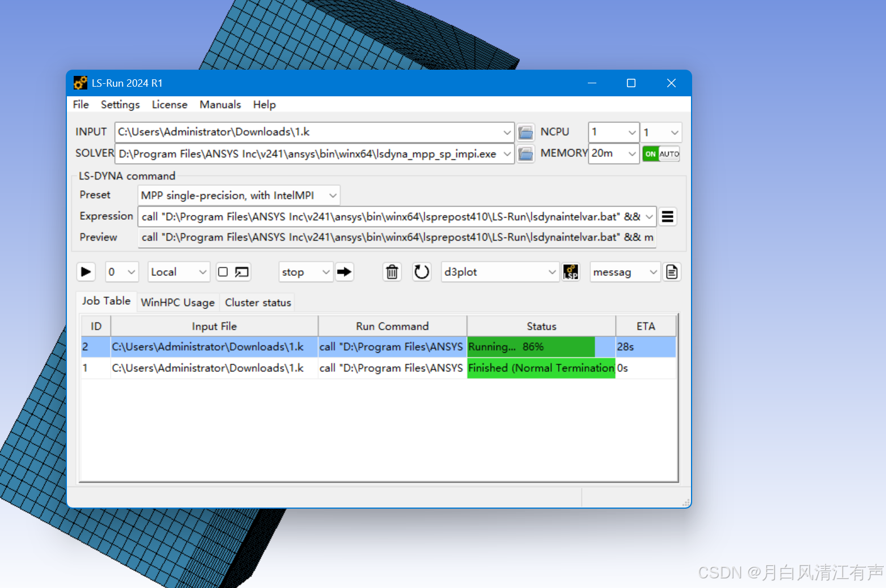Image resolution: width=886 pixels, height=588 pixels.
Task: Switch to the Job Table tab
Action: (x=106, y=301)
